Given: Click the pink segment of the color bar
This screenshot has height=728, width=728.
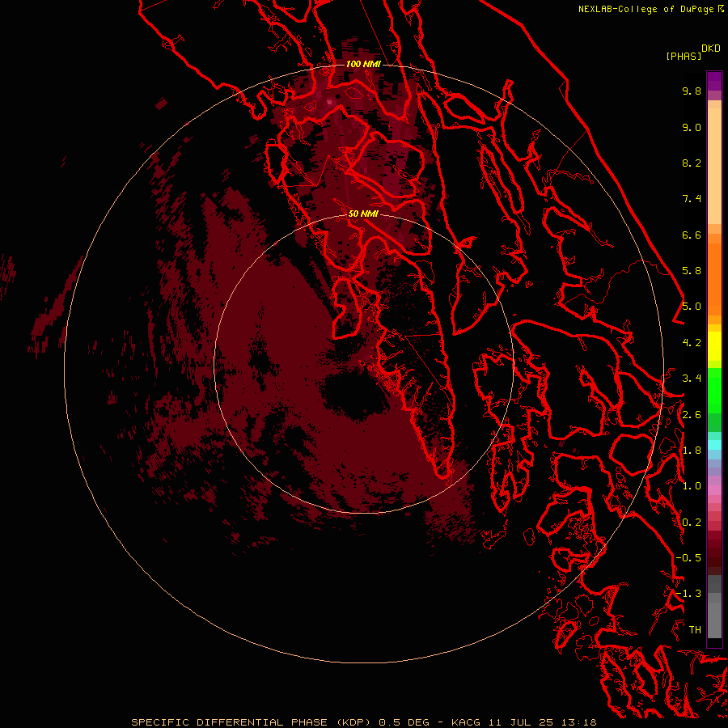Looking at the screenshot, I should click(714, 490).
